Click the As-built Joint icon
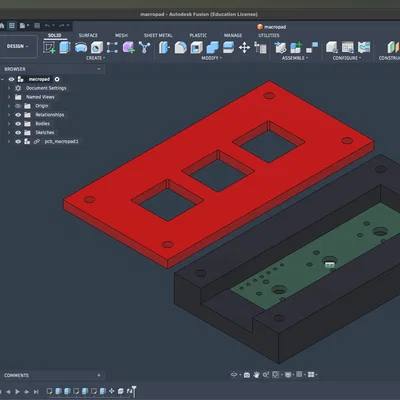 tap(312, 47)
